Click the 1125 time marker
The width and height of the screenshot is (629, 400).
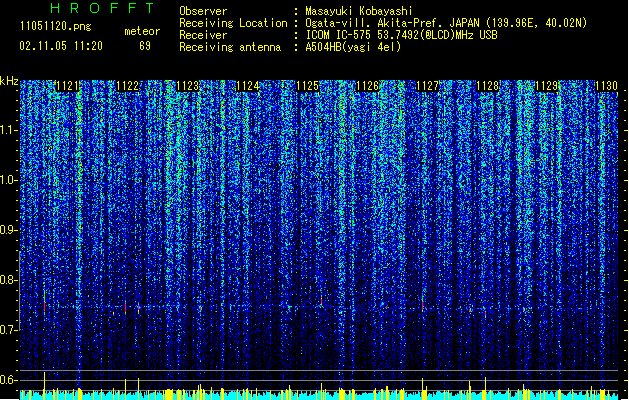click(x=307, y=86)
